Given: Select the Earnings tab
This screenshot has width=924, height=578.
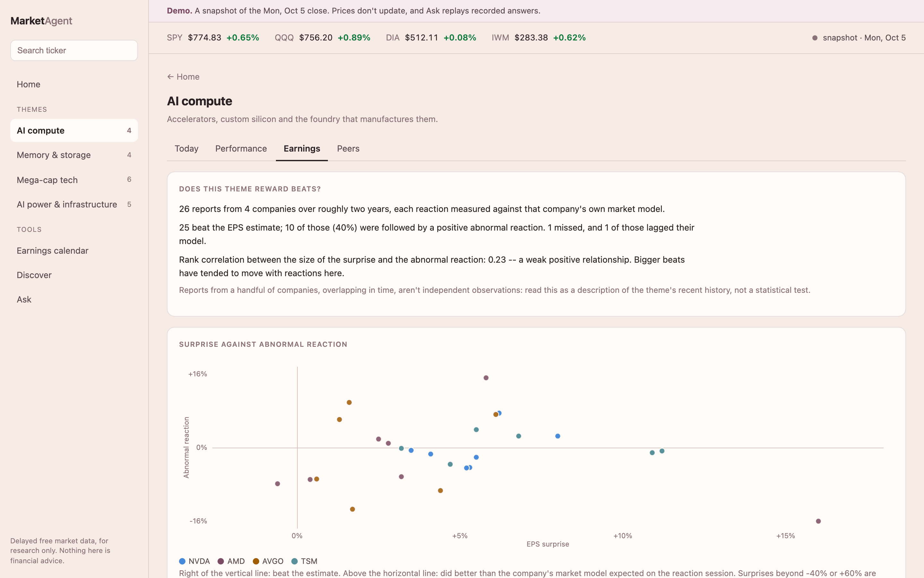Looking at the screenshot, I should [x=302, y=149].
